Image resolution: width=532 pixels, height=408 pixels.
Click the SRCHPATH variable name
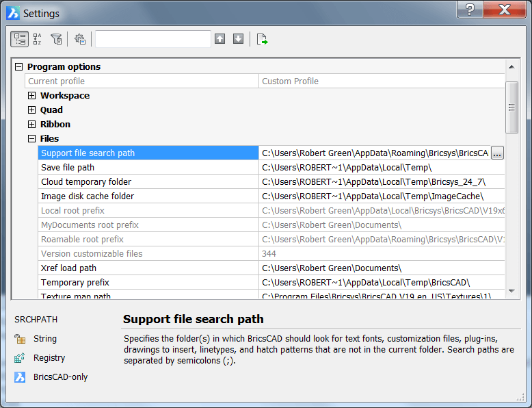click(36, 319)
